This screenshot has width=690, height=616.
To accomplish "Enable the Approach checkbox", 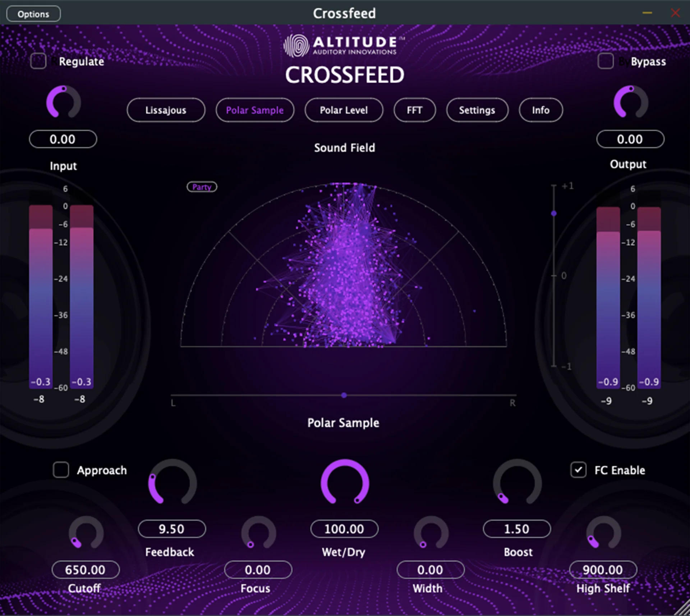I will click(x=61, y=470).
